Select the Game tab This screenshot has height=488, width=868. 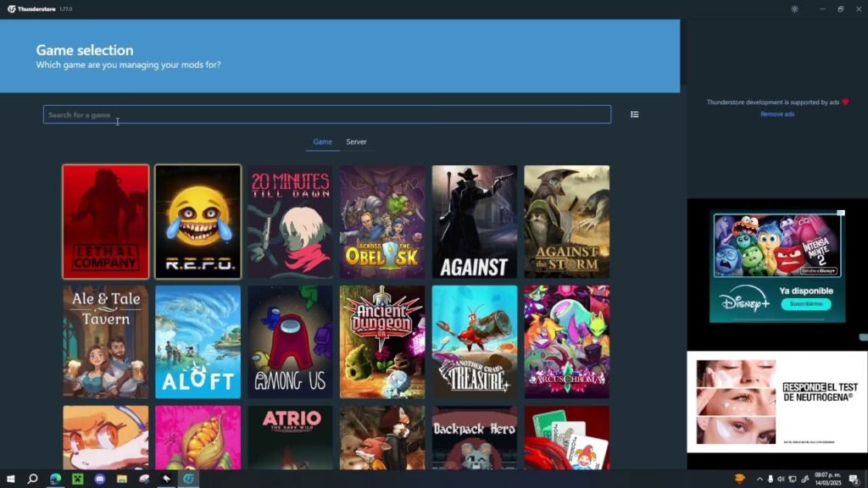(x=322, y=142)
